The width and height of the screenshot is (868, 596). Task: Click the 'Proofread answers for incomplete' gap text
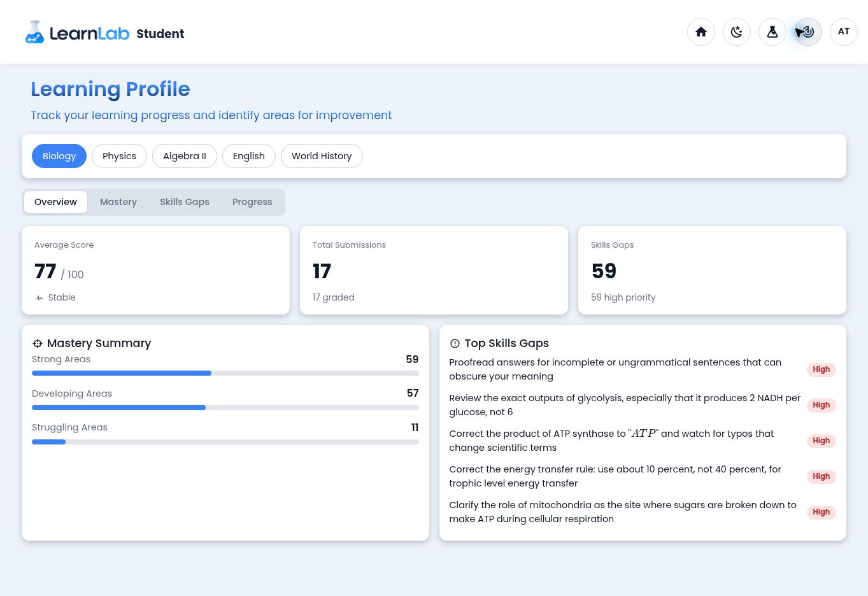point(615,369)
